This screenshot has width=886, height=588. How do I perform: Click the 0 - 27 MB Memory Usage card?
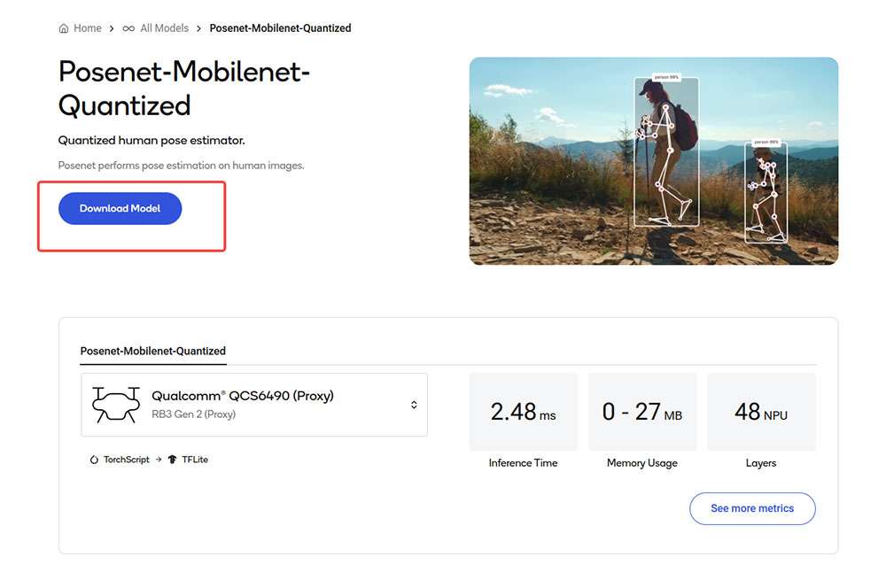pos(642,412)
